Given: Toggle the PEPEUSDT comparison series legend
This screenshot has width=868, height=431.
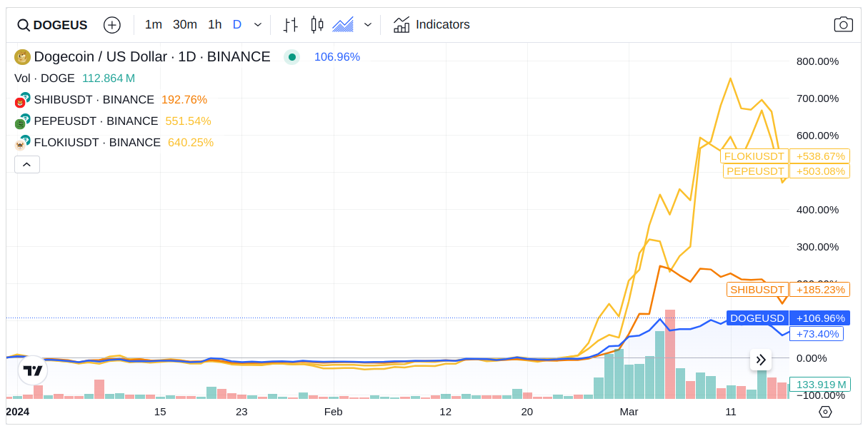Looking at the screenshot, I should pyautogui.click(x=96, y=121).
